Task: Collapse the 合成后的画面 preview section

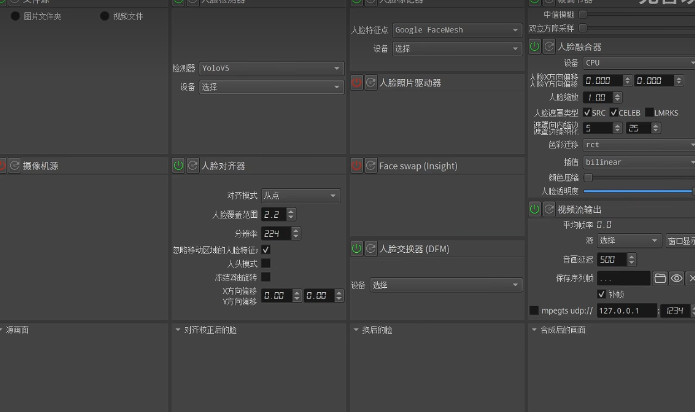Action: pos(534,329)
